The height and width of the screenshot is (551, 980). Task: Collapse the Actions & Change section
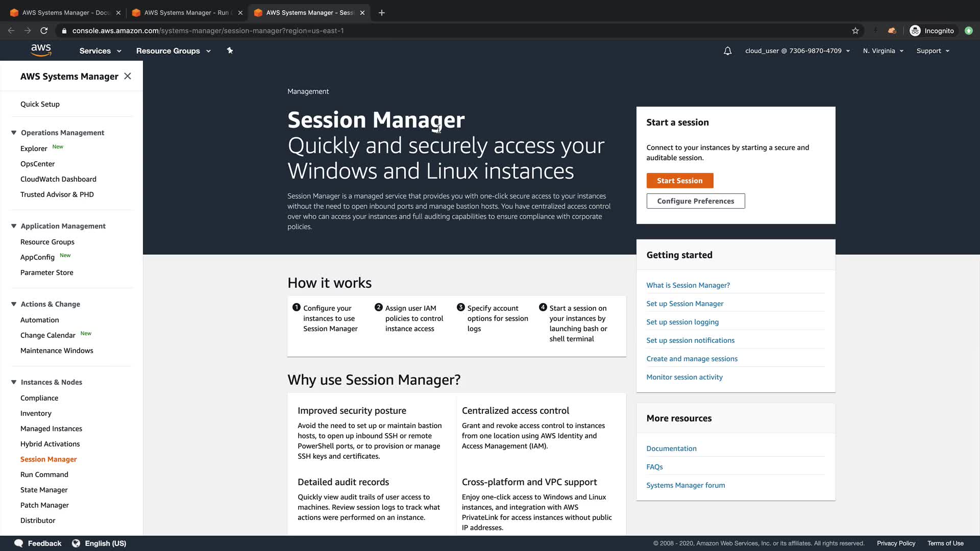[14, 304]
